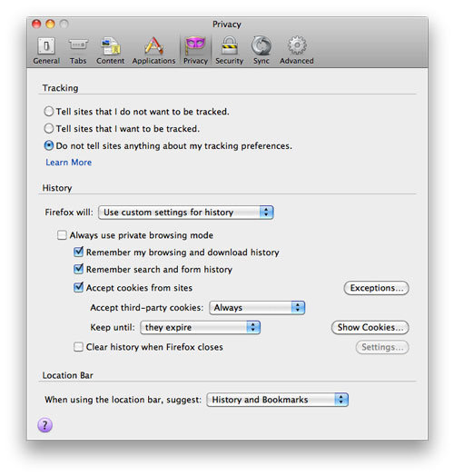
Task: Select the Applications preferences icon
Action: coord(153,45)
